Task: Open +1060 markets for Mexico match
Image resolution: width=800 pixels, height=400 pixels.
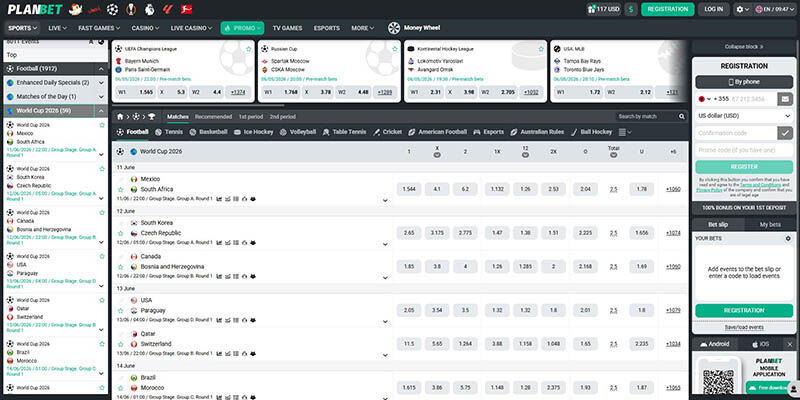Action: (x=673, y=189)
